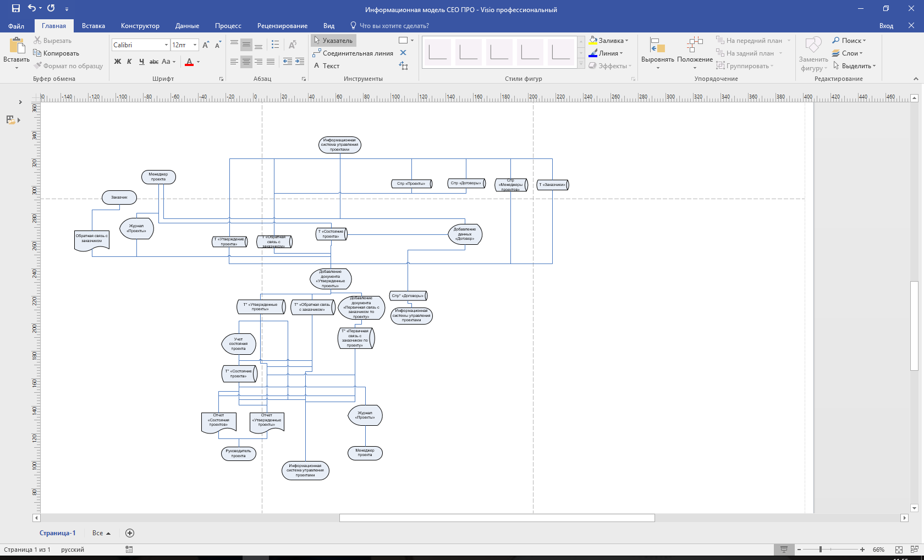The width and height of the screenshot is (924, 560).
Task: Open the Выровнять align tool
Action: point(657,53)
